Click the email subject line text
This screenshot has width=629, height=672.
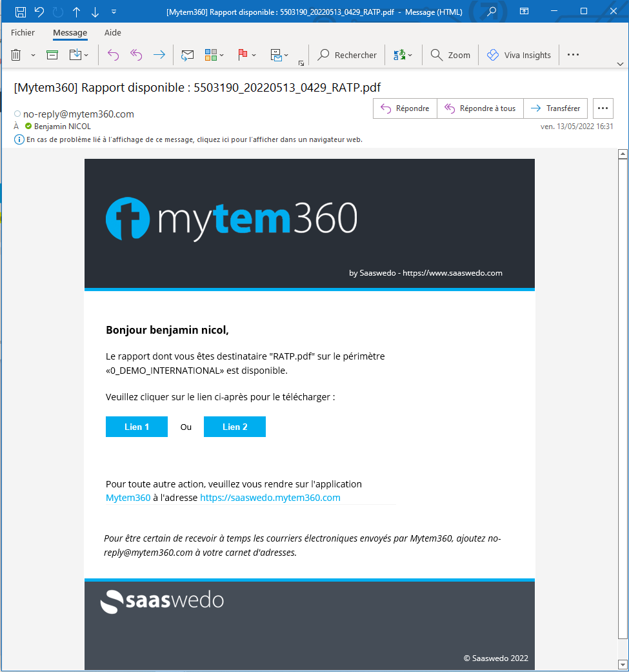pos(197,87)
